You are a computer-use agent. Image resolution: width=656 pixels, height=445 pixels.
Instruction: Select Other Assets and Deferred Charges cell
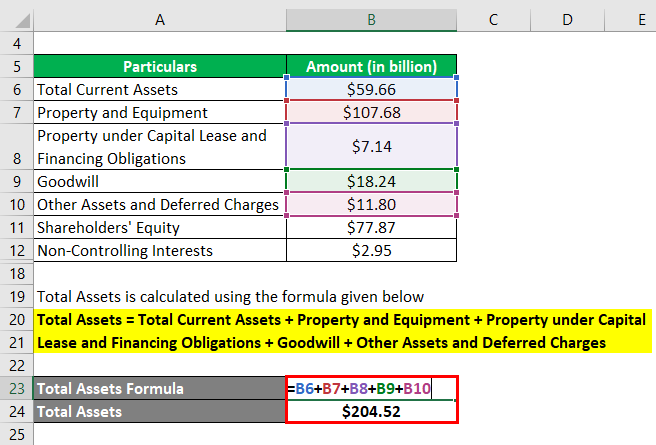pyautogui.click(x=160, y=205)
